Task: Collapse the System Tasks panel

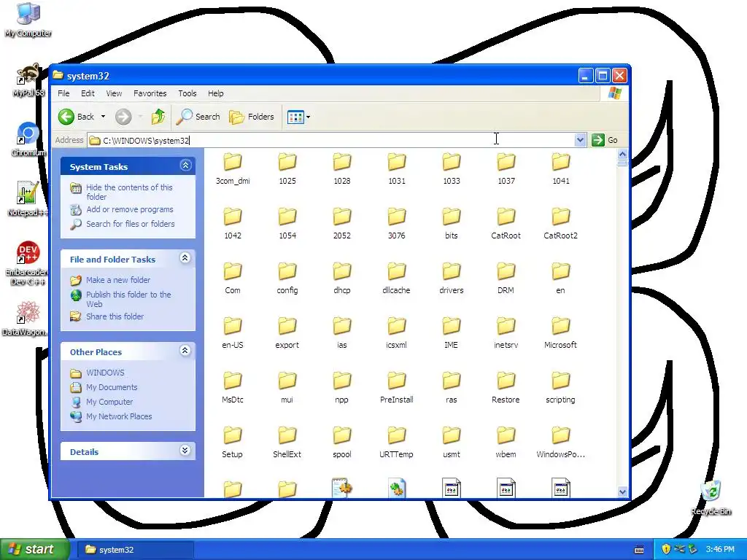Action: pyautogui.click(x=185, y=166)
